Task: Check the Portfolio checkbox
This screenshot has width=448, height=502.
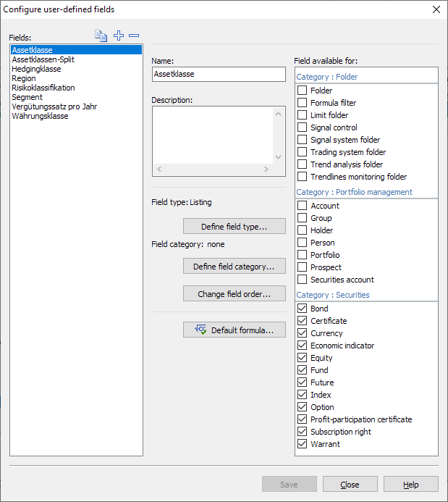Action: click(x=303, y=255)
